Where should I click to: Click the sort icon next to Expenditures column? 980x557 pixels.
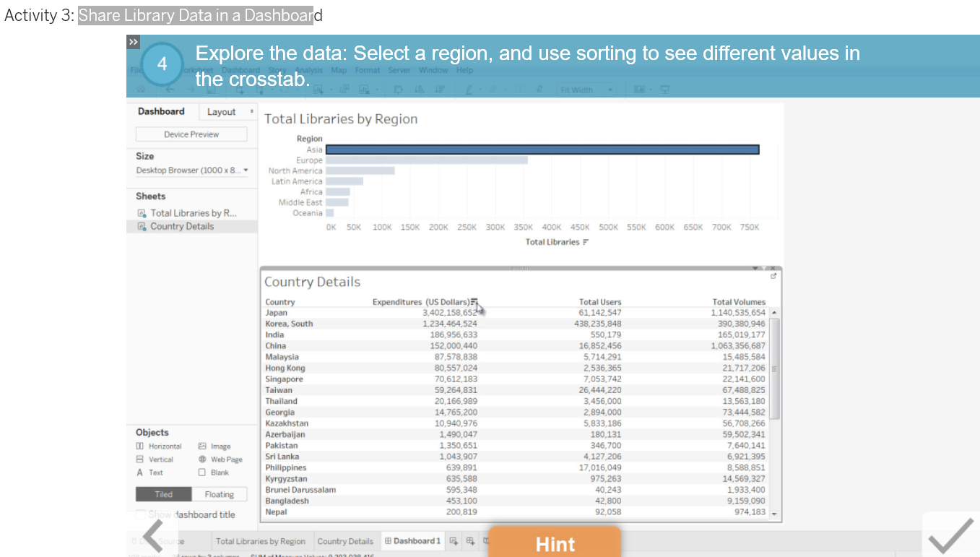click(x=474, y=302)
